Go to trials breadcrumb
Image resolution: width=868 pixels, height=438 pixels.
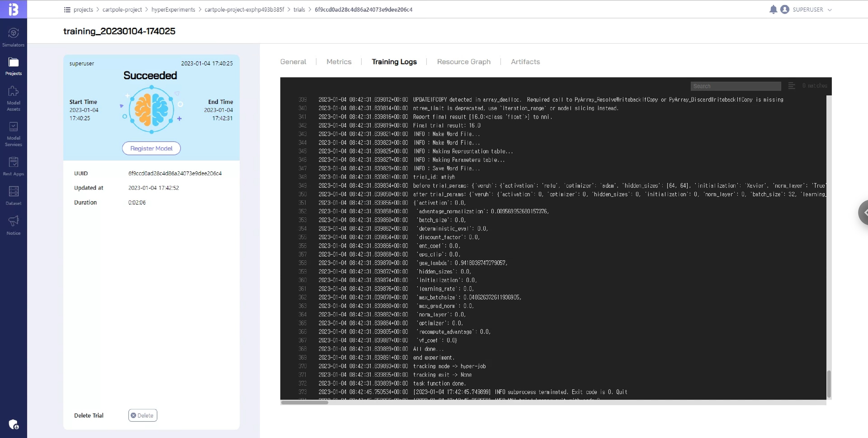[299, 10]
